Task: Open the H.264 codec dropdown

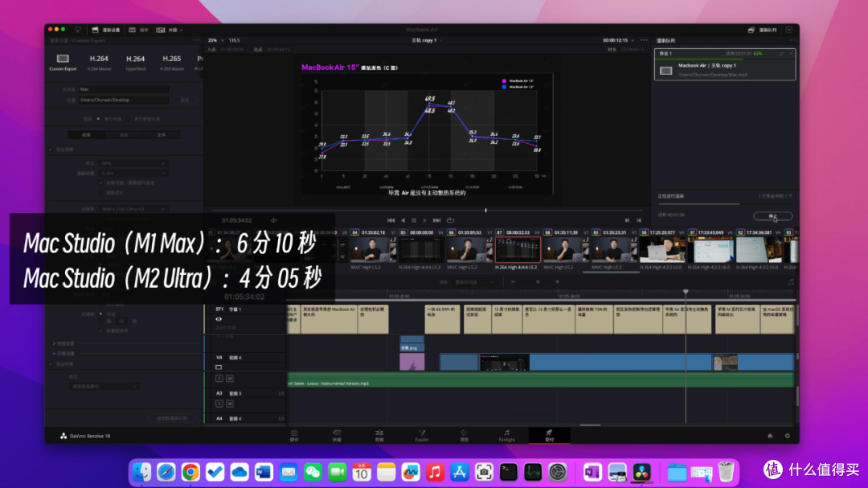Action: click(133, 173)
